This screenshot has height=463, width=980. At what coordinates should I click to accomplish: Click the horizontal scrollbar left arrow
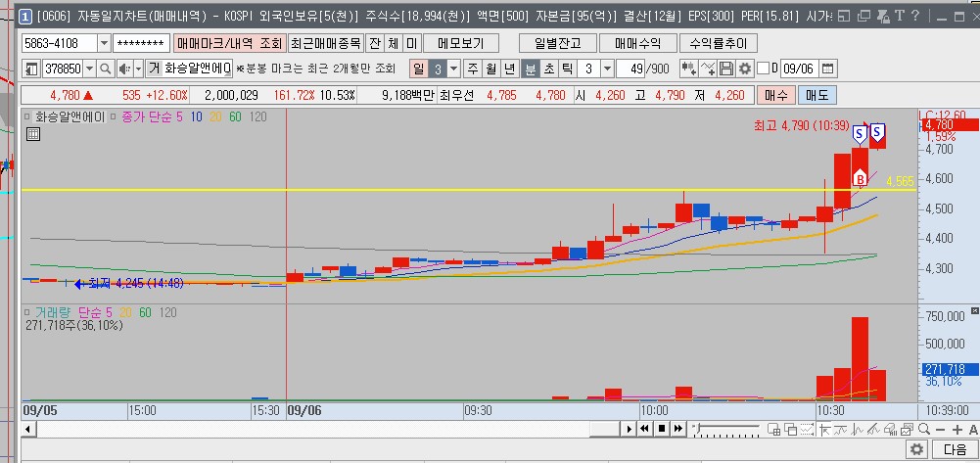pyautogui.click(x=28, y=430)
